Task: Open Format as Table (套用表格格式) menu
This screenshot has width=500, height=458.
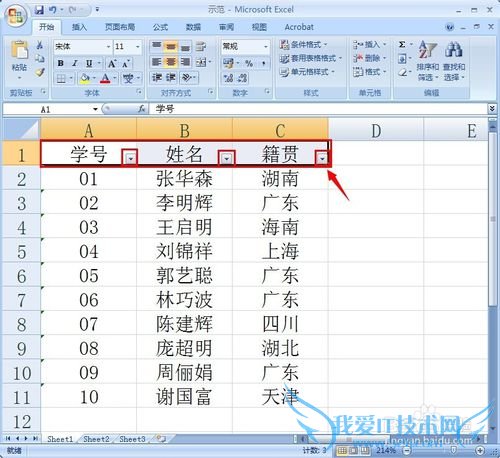Action: (311, 58)
